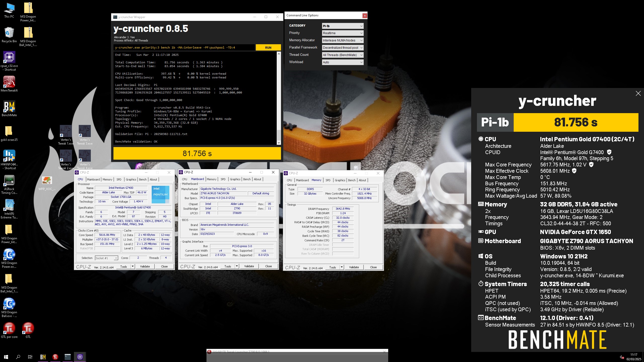
Task: Close Command Line Options window
Action: 365,16
